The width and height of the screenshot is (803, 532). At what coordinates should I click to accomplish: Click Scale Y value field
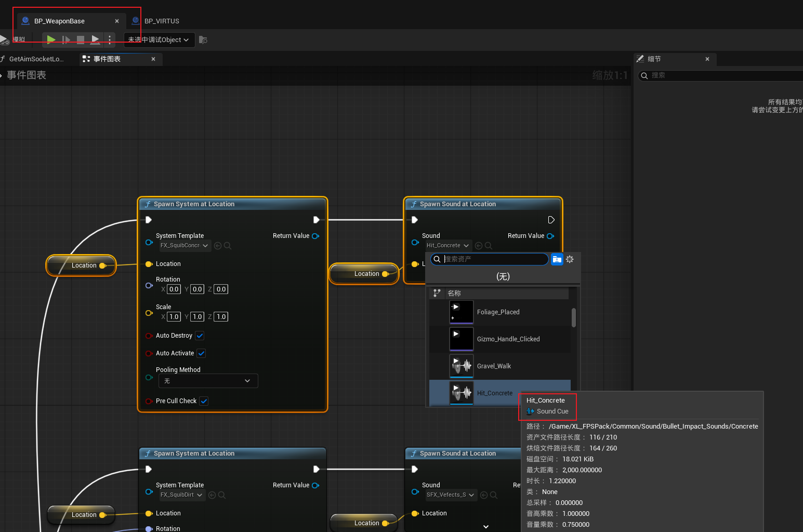click(x=198, y=317)
